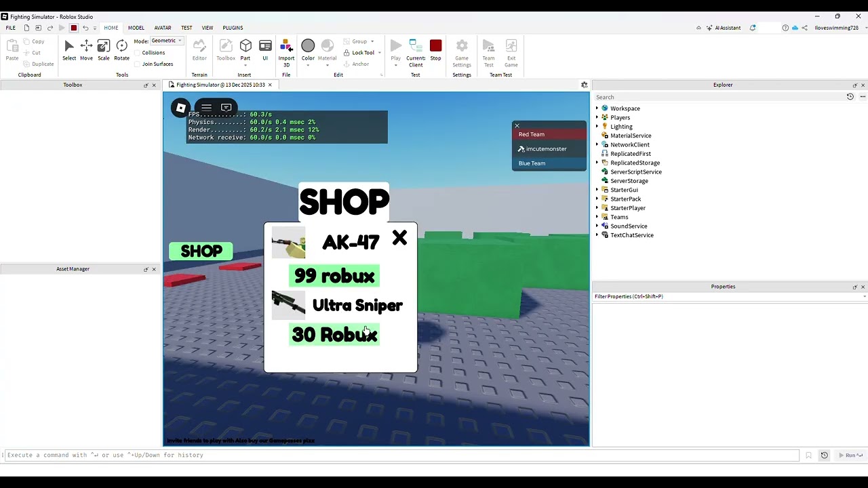Select SoundService in Explorer
This screenshot has height=488, width=868.
pos(629,226)
